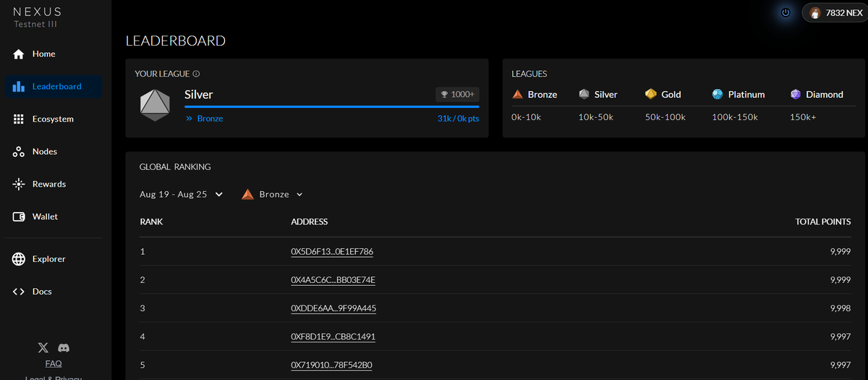Click the Silver league progress bar

click(x=331, y=106)
